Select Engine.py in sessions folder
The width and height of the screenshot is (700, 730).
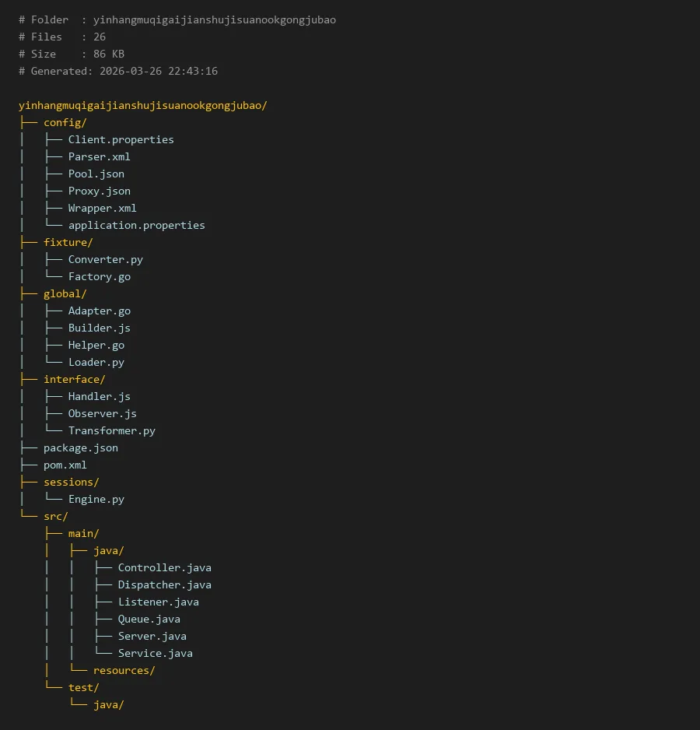pyautogui.click(x=96, y=500)
